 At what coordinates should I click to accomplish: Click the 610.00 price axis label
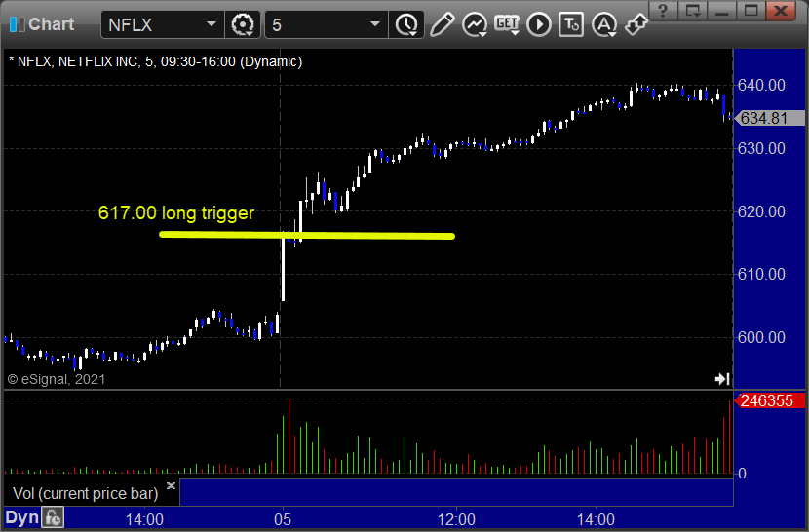click(761, 274)
